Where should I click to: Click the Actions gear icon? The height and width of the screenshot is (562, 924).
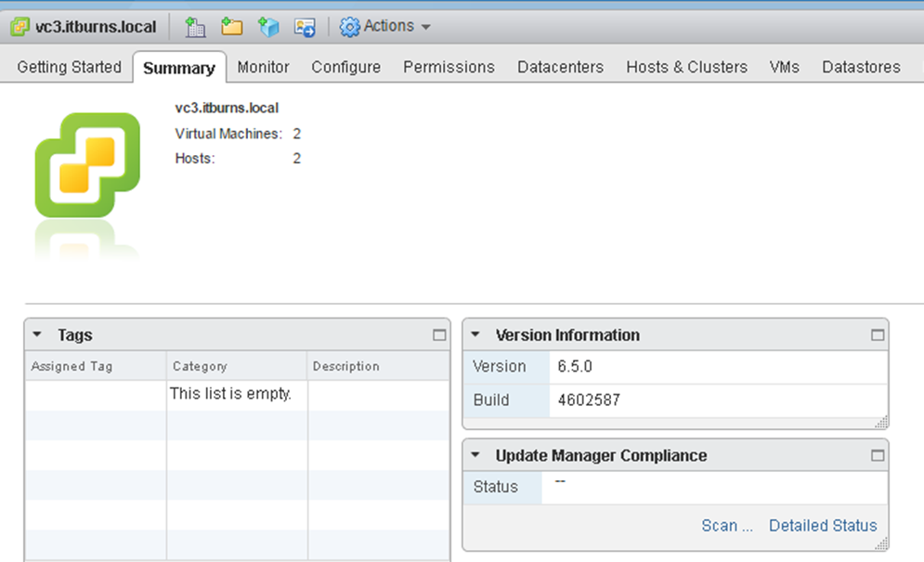coord(349,27)
